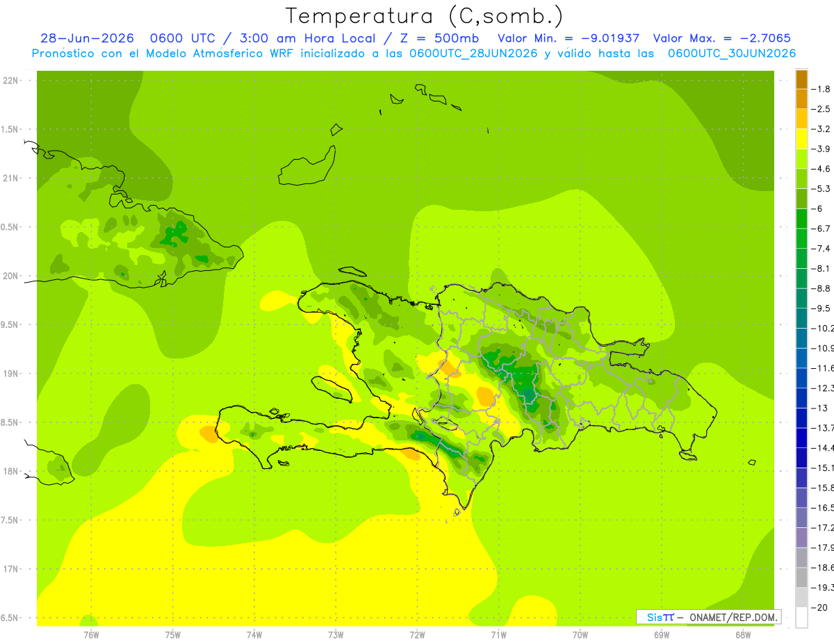Select the '-13' legend value
The image size is (834, 644).
coord(820,408)
